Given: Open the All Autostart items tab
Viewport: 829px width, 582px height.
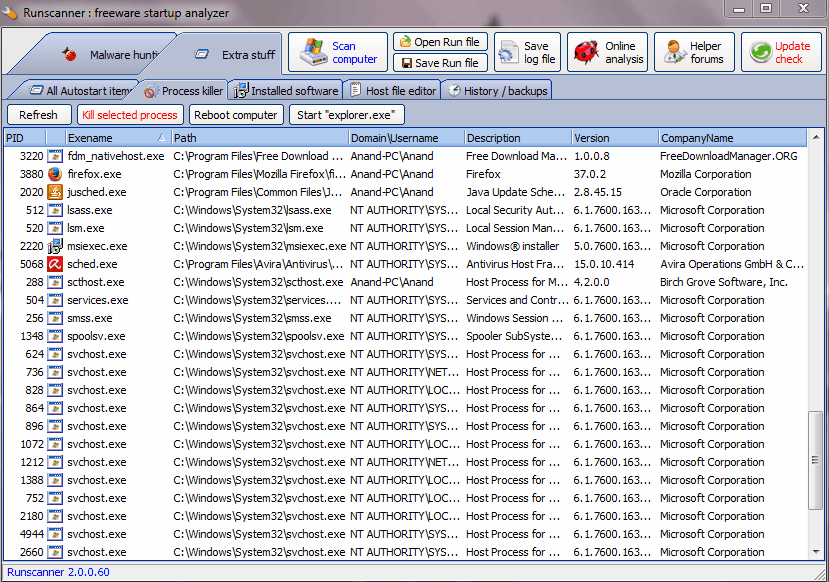Looking at the screenshot, I should (79, 91).
